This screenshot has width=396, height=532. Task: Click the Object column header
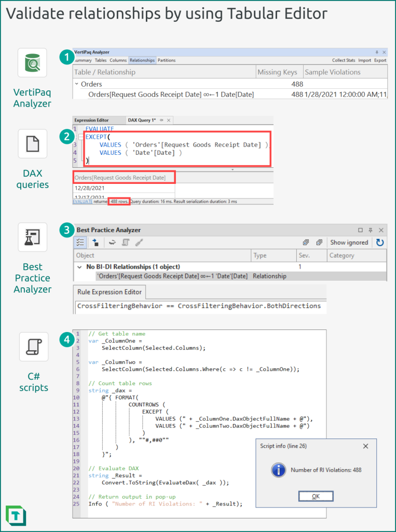pyautogui.click(x=162, y=256)
